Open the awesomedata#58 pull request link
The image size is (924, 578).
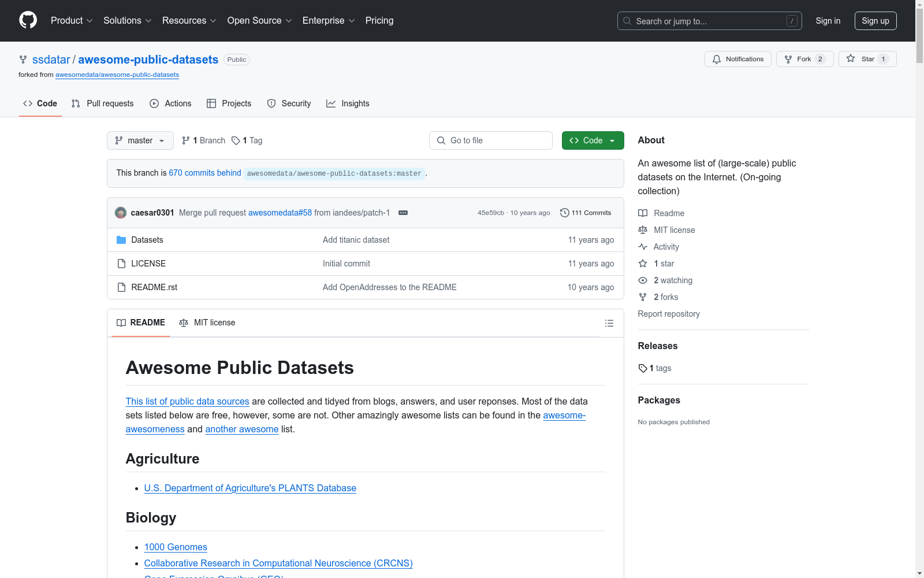[x=280, y=213]
